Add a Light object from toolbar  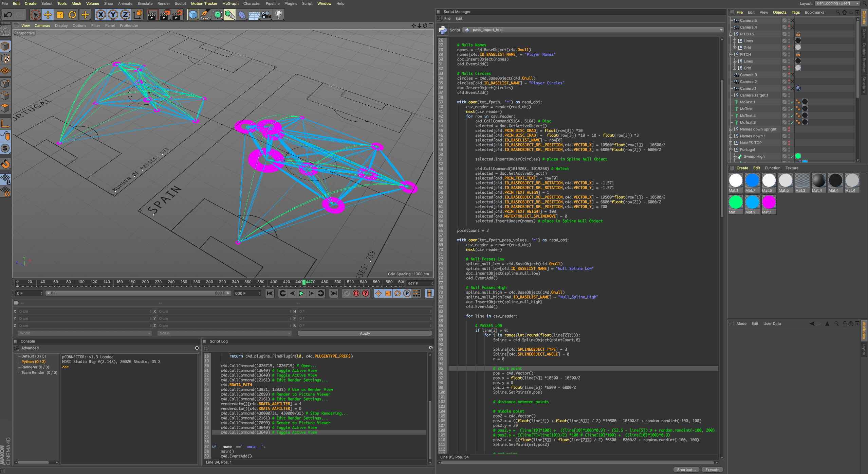pos(279,15)
